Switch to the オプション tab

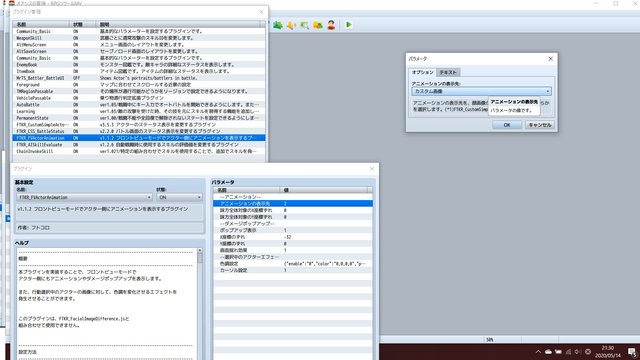(x=422, y=72)
